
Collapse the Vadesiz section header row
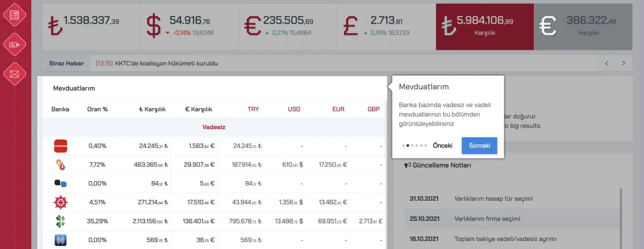point(213,127)
